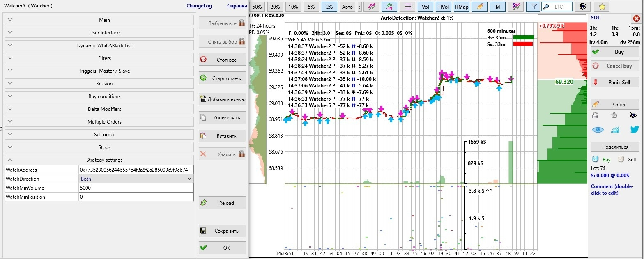Image resolution: width=644 pixels, height=259 pixels.
Task: Click the Panic Sell button
Action: [615, 82]
